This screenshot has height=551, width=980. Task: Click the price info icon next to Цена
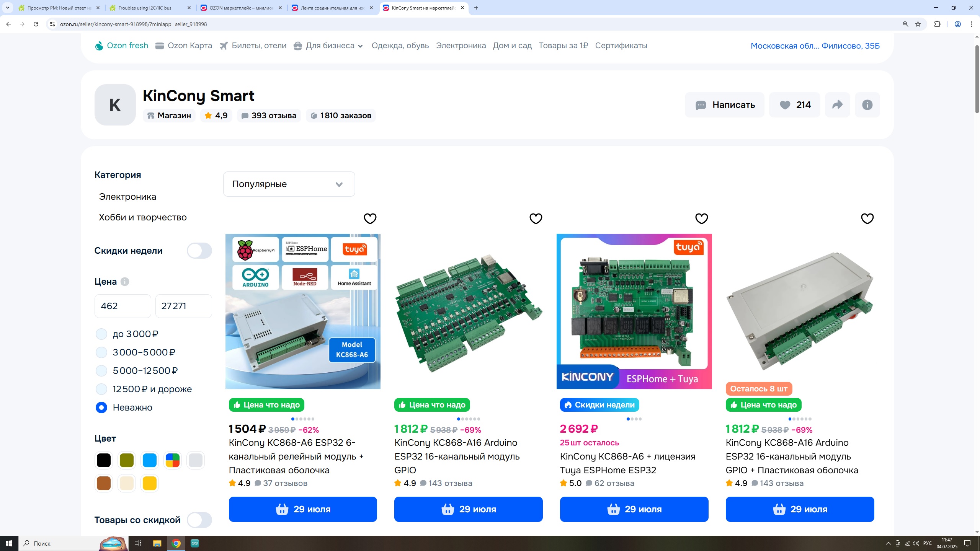[x=125, y=282]
